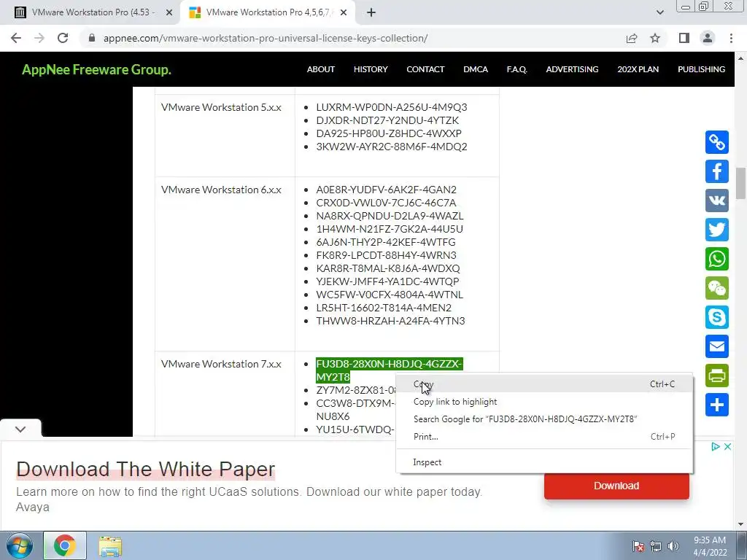Viewport: 747px width, 560px height.
Task: Open the PUBLISHING nav link
Action: (701, 69)
